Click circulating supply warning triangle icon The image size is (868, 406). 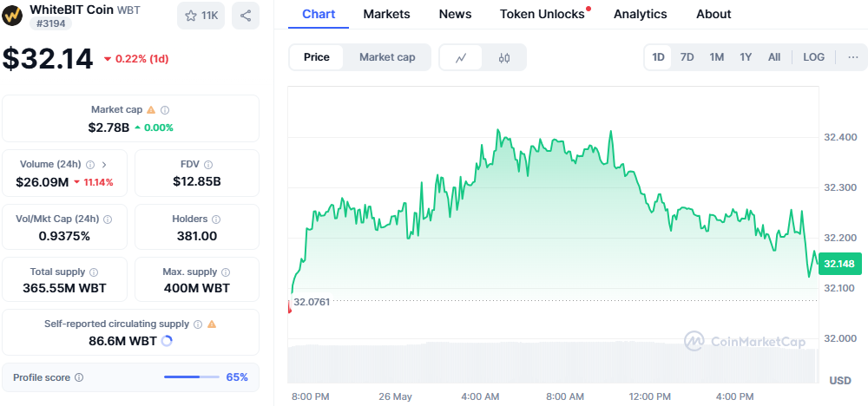pyautogui.click(x=212, y=324)
